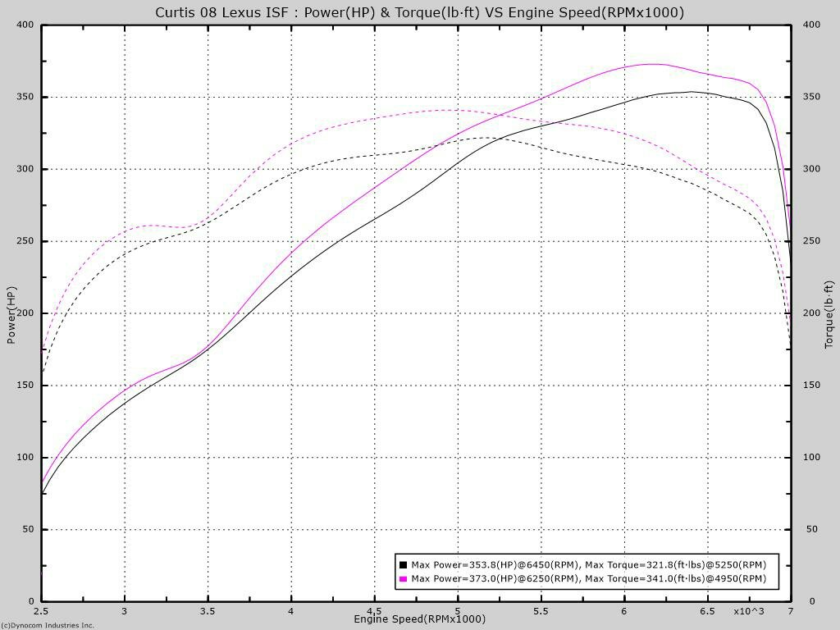This screenshot has width=840, height=630.
Task: Select the magenta legend entry with Max Power=373.0
Action: 588,578
